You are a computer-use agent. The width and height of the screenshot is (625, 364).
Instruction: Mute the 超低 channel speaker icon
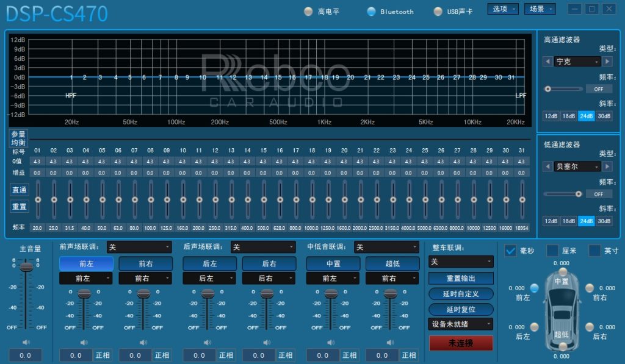[390, 343]
